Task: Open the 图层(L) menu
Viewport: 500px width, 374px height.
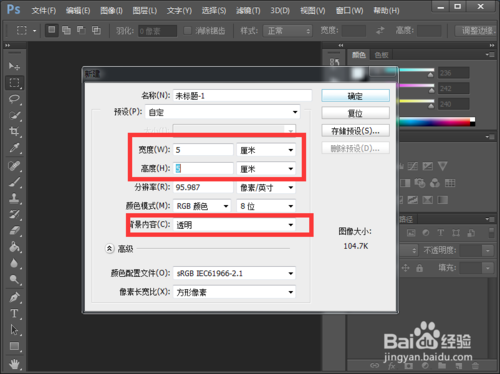Action: (145, 11)
